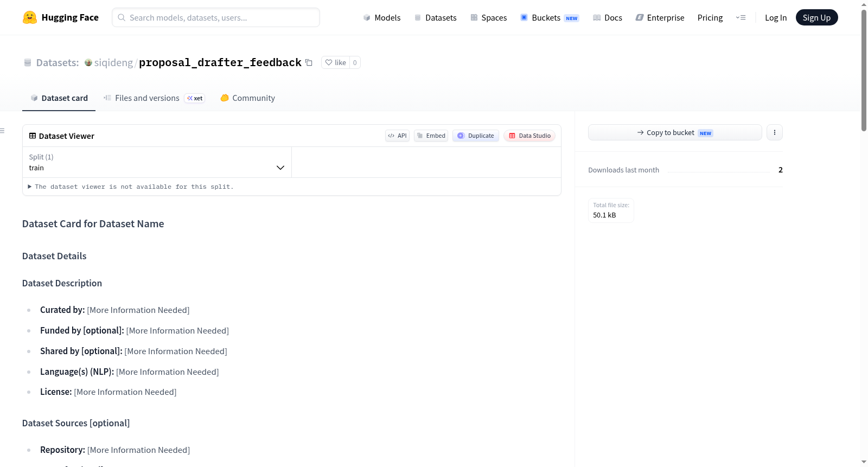Open the three-dot more options menu
The image size is (868, 467).
775,132
